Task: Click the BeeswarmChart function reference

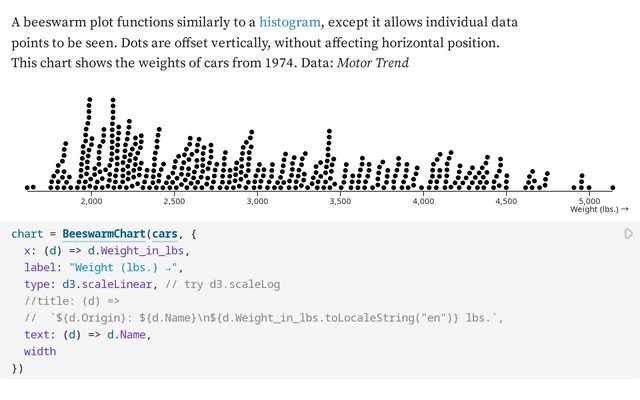Action: click(104, 234)
